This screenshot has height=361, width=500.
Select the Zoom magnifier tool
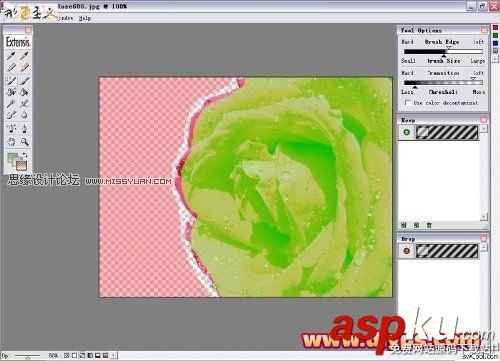24,142
